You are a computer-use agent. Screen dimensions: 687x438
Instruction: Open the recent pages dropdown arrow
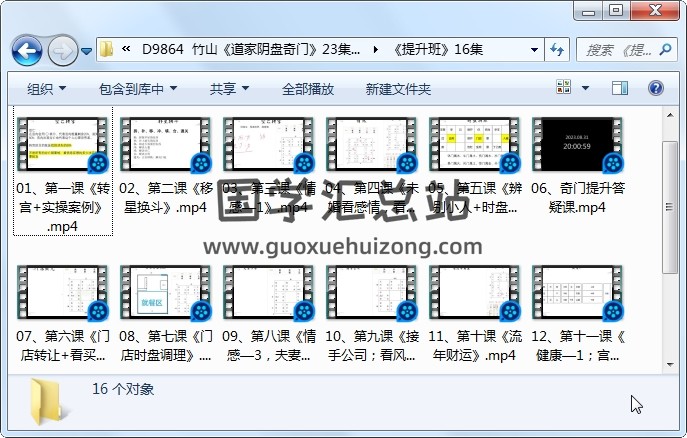87,51
